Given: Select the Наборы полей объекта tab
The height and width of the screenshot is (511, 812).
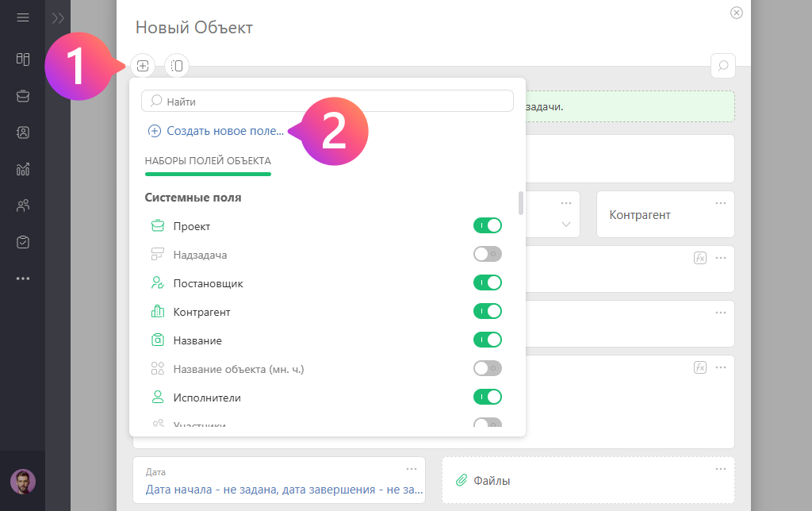Looking at the screenshot, I should 208,161.
